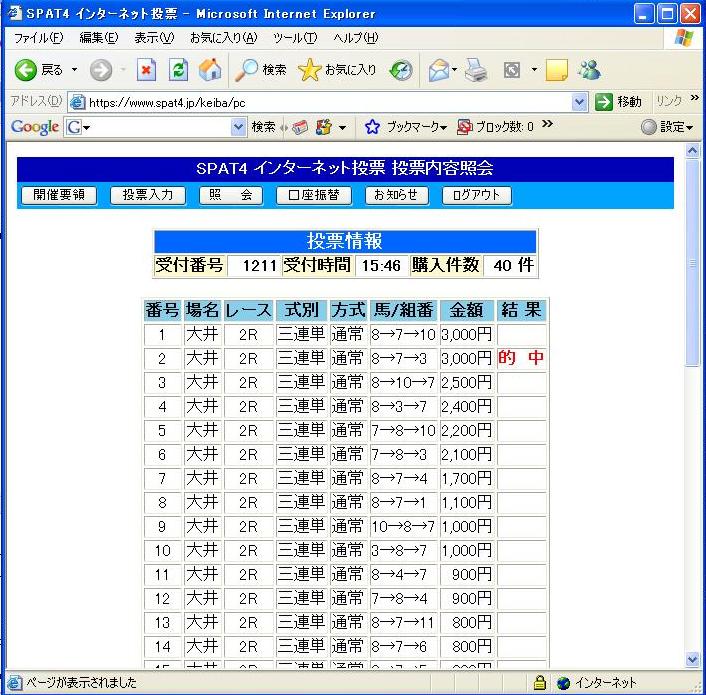Open Google toolbar settings
The width and height of the screenshot is (706, 695).
pyautogui.click(x=667, y=127)
